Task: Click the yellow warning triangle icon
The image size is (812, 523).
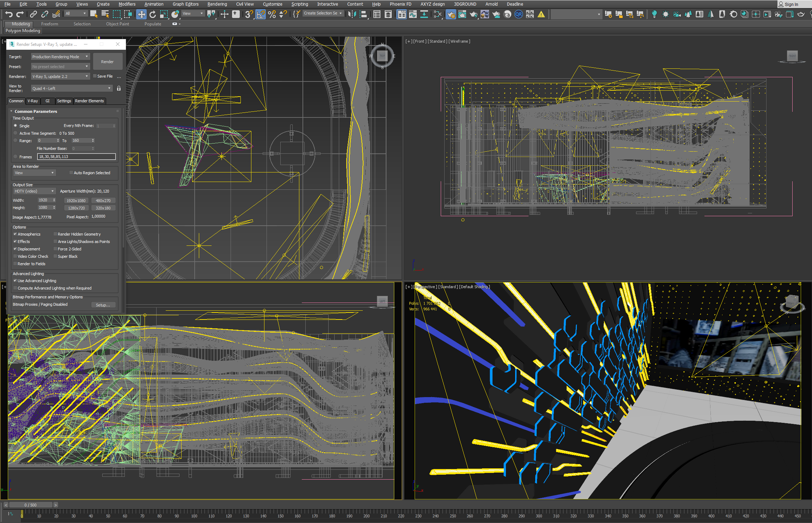Action: coord(541,14)
